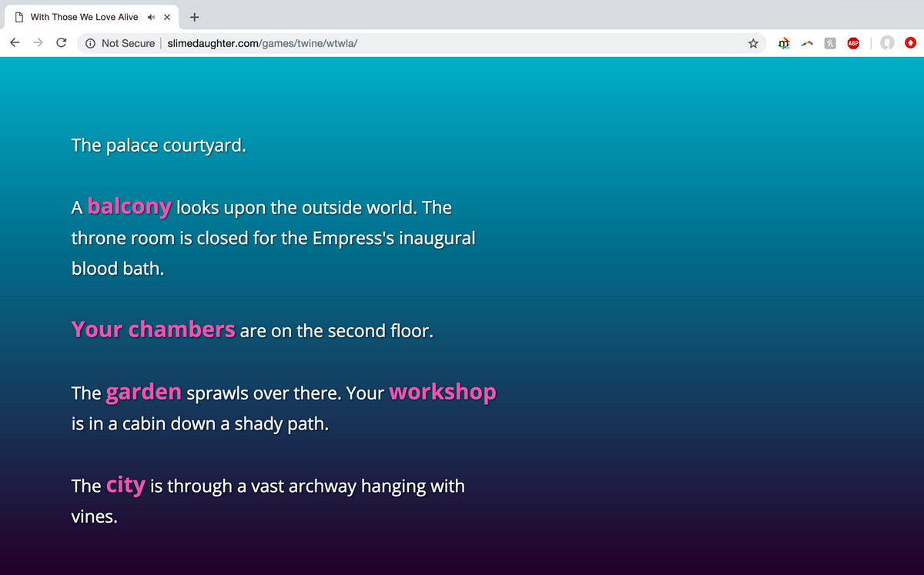Mute the tab via speaker icon

pyautogui.click(x=151, y=17)
